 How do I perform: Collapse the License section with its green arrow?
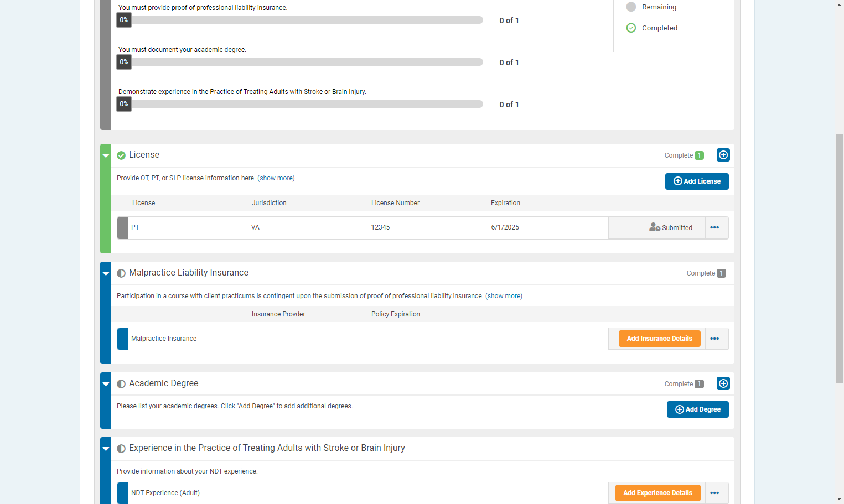(106, 156)
